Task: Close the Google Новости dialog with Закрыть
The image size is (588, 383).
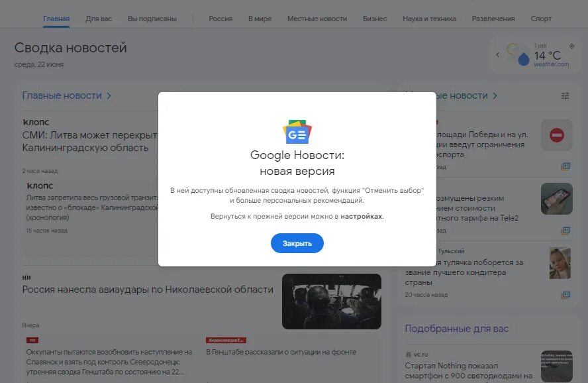Action: coord(297,243)
